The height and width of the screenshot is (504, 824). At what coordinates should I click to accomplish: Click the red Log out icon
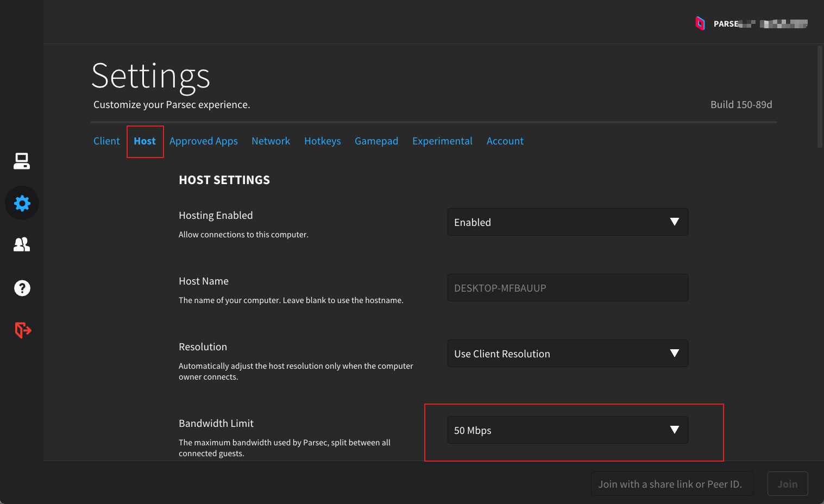23,330
